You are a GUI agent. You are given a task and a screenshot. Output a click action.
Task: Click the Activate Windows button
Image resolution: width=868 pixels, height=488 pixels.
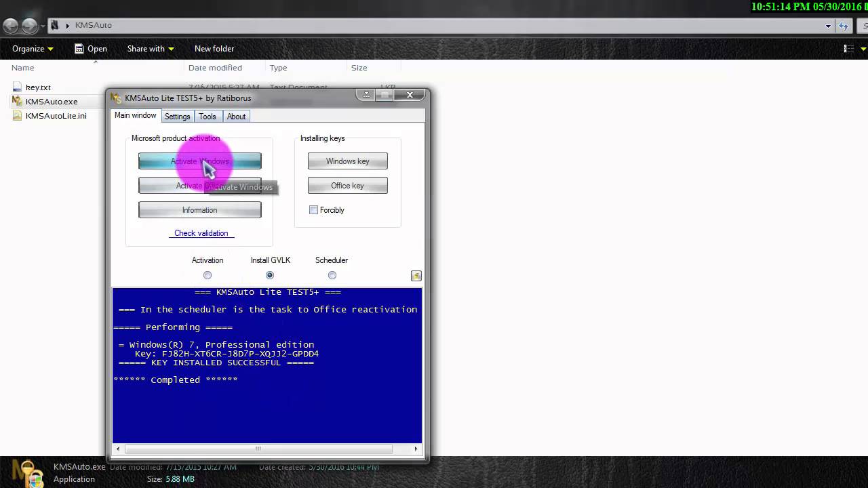(x=199, y=161)
